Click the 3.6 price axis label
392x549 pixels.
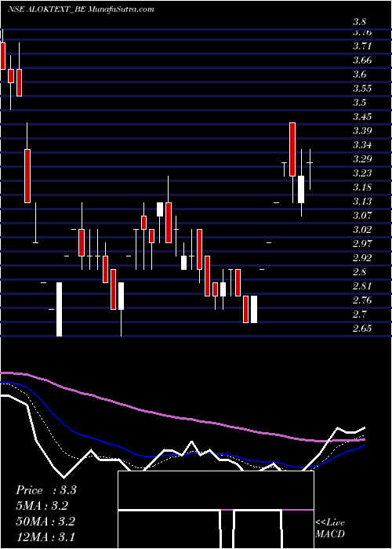[359, 75]
